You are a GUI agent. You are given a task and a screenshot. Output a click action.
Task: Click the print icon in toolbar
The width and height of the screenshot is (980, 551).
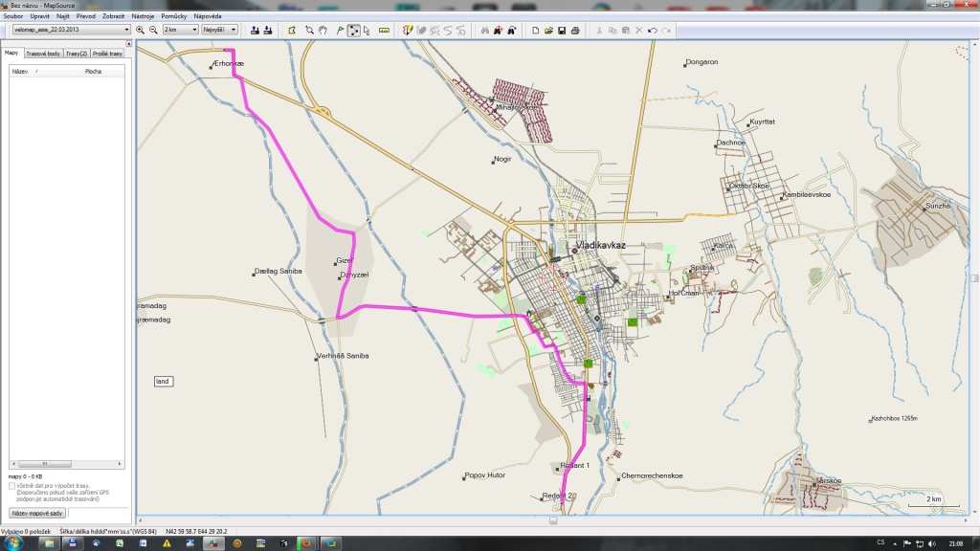pos(575,31)
